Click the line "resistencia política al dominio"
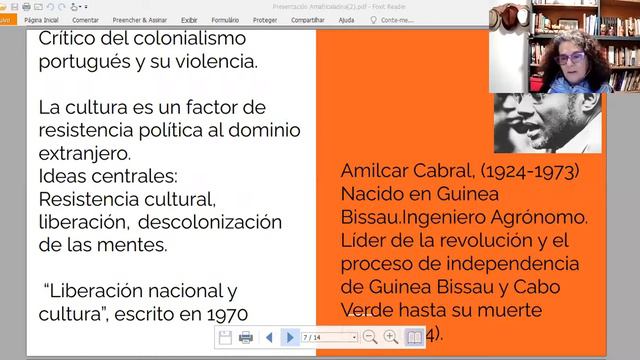640x360 pixels. 169,131
